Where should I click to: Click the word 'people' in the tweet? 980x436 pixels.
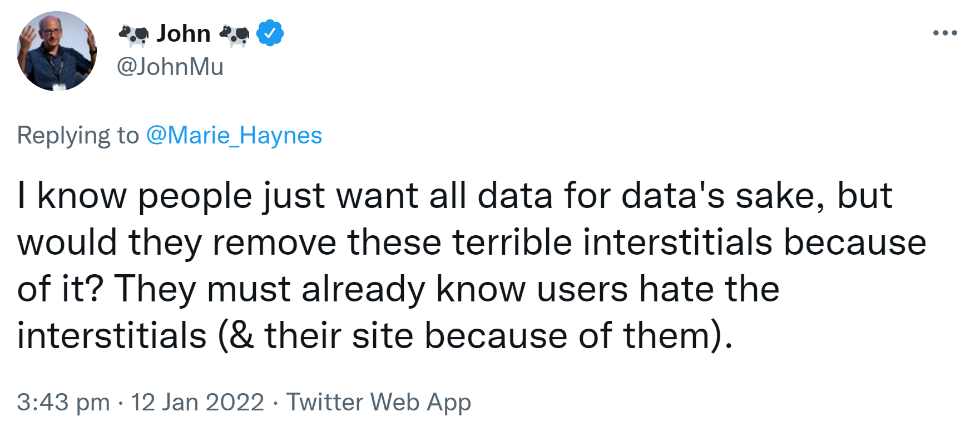[195, 197]
